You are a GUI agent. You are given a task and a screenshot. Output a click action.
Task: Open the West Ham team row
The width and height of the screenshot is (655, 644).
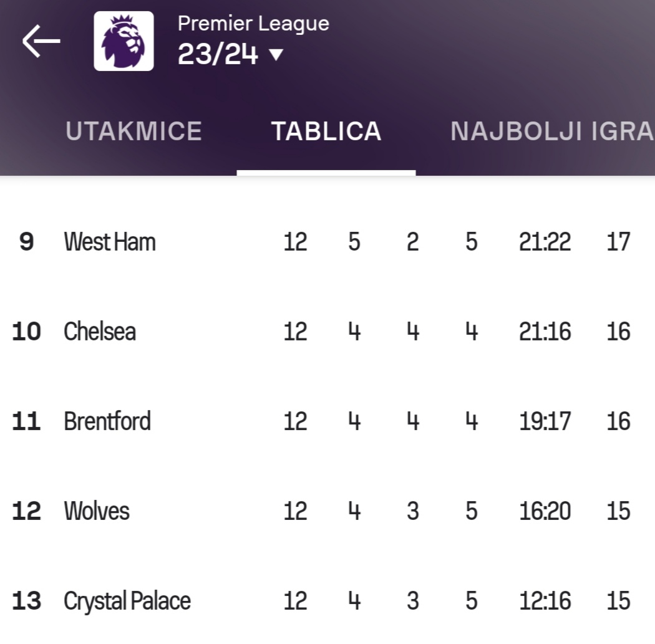coord(110,242)
